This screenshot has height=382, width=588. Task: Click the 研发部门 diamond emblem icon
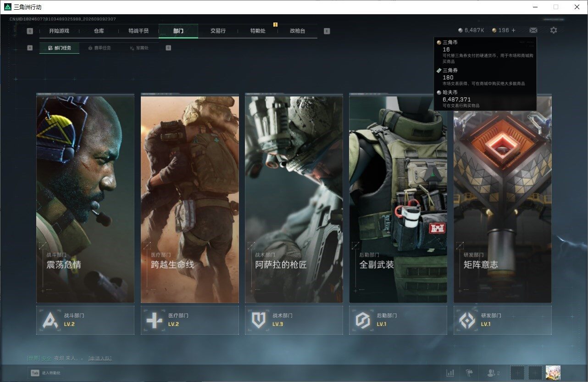[467, 320]
